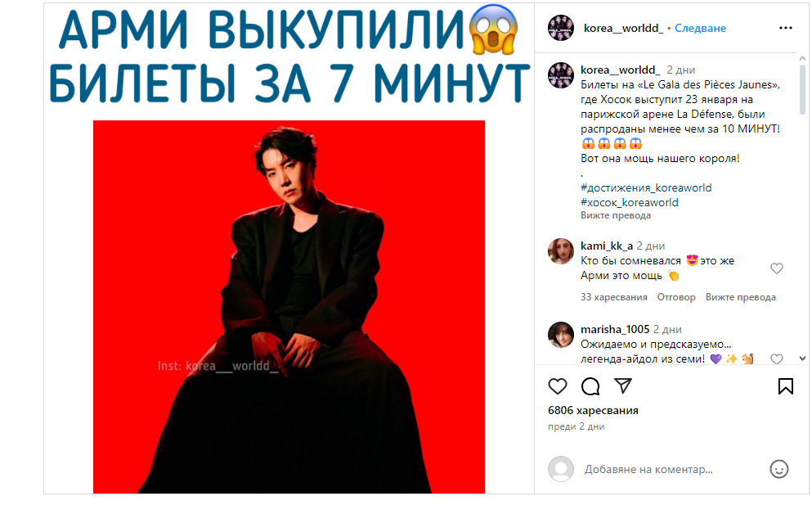This screenshot has height=505, width=812.
Task: Open marisha_1005's profile picture
Action: (561, 335)
